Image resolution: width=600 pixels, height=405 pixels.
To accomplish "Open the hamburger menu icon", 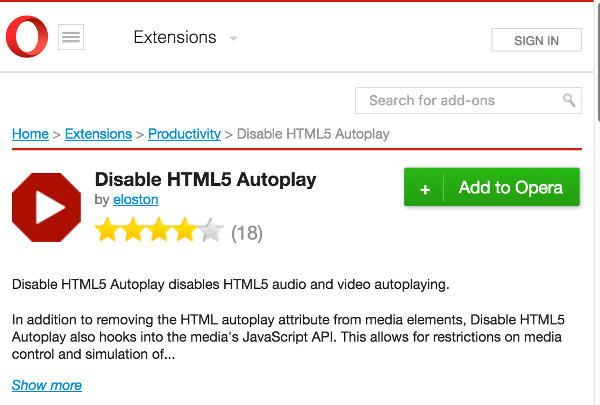I will point(71,38).
